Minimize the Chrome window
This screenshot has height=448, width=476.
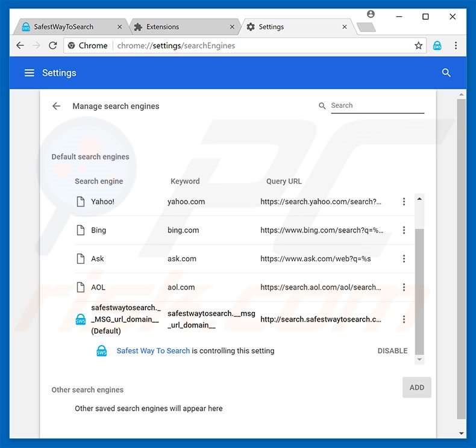click(x=399, y=17)
